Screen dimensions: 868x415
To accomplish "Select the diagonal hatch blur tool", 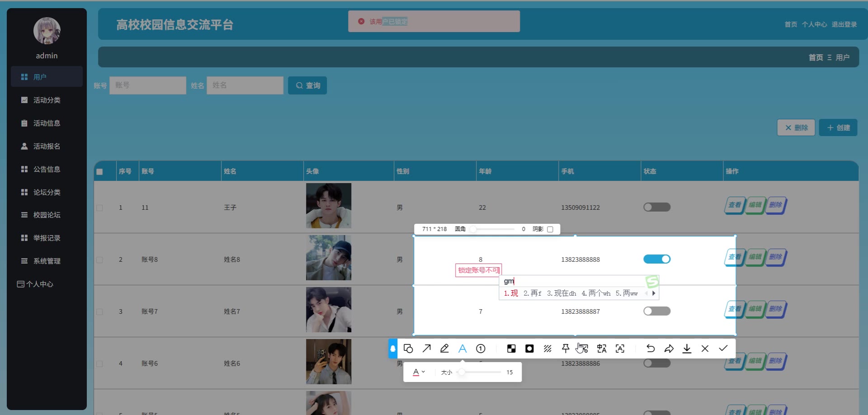I will point(547,349).
